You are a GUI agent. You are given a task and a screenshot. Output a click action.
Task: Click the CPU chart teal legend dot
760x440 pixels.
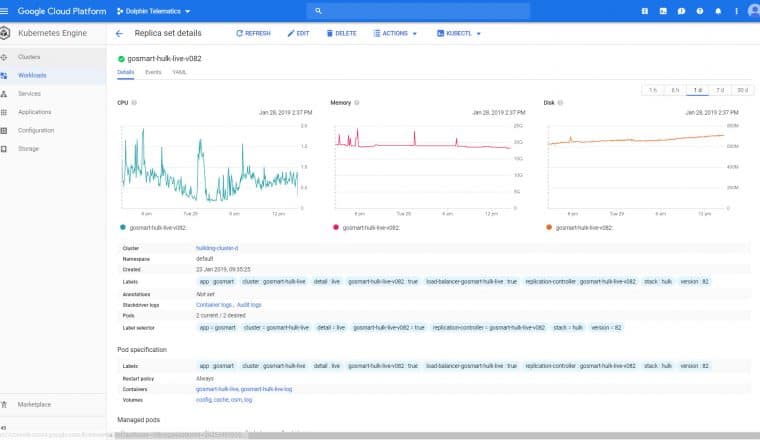[123, 227]
